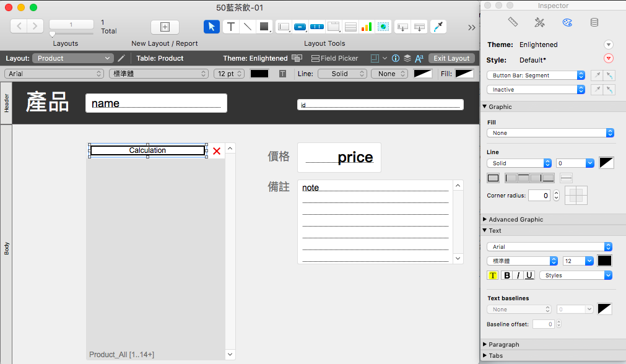Activate the Format Painter eyedropper
The height and width of the screenshot is (364, 626).
(438, 27)
